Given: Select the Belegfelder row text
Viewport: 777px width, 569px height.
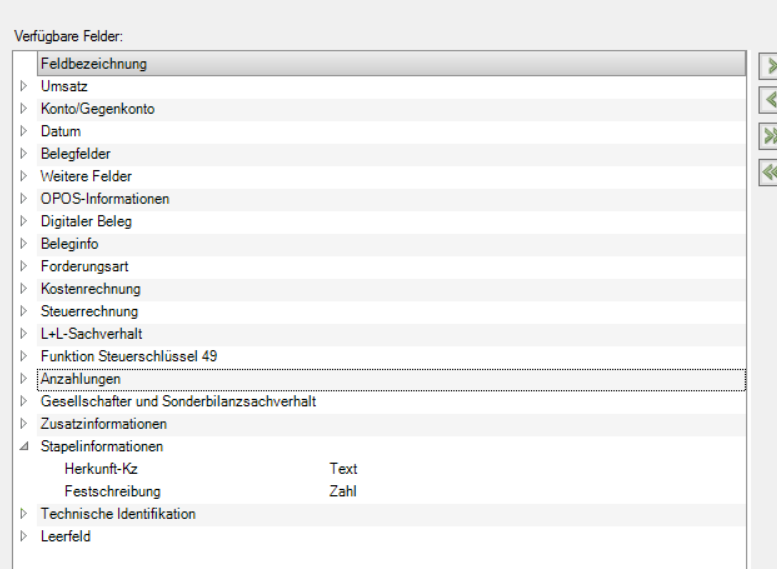Looking at the screenshot, I should [75, 154].
